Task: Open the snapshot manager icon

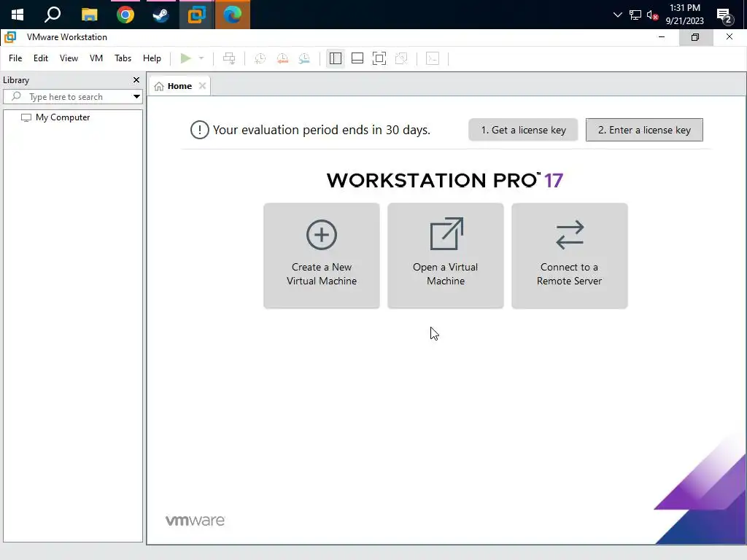Action: (x=304, y=58)
